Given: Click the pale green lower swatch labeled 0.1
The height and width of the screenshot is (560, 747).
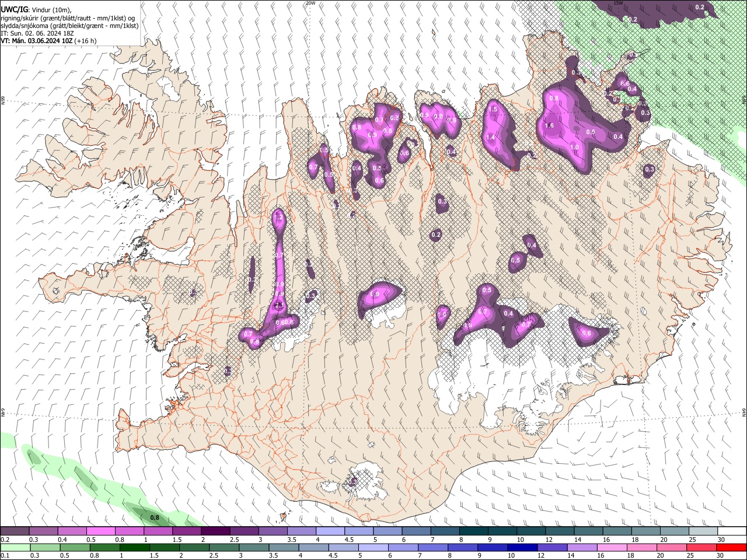Looking at the screenshot, I should (x=15, y=547).
